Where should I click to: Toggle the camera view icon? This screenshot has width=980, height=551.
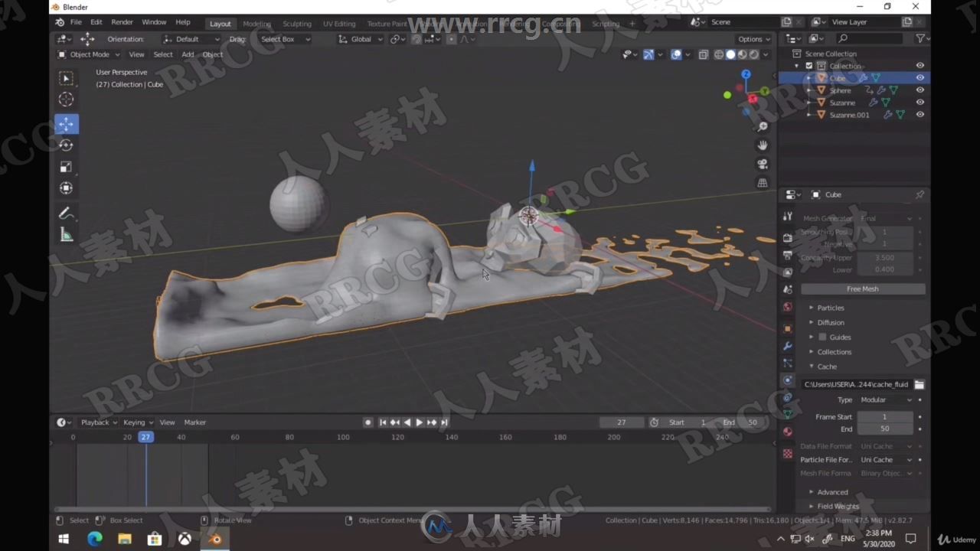pyautogui.click(x=763, y=164)
